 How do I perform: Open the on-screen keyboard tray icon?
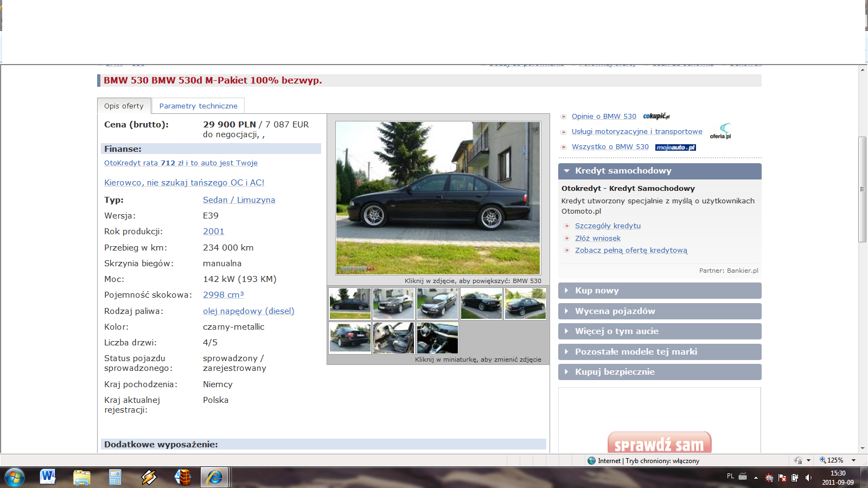743,477
